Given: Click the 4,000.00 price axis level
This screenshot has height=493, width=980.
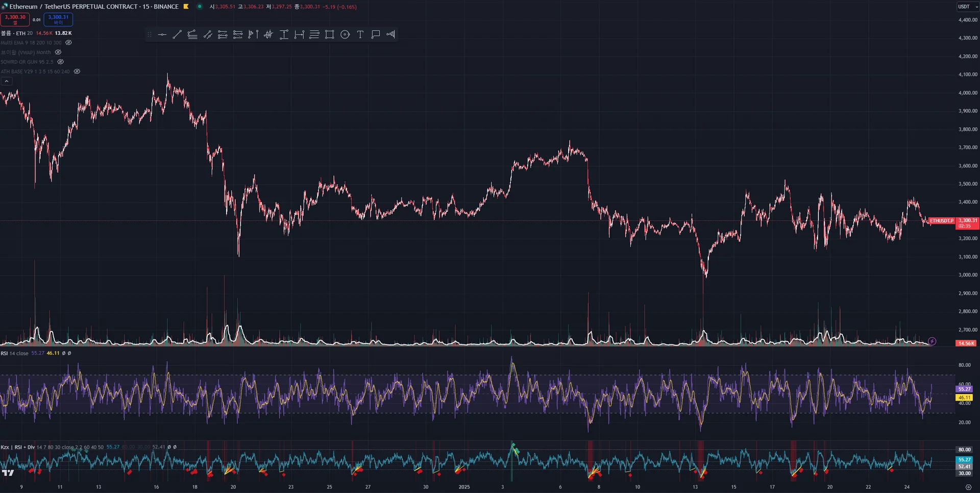Looking at the screenshot, I should click(968, 93).
